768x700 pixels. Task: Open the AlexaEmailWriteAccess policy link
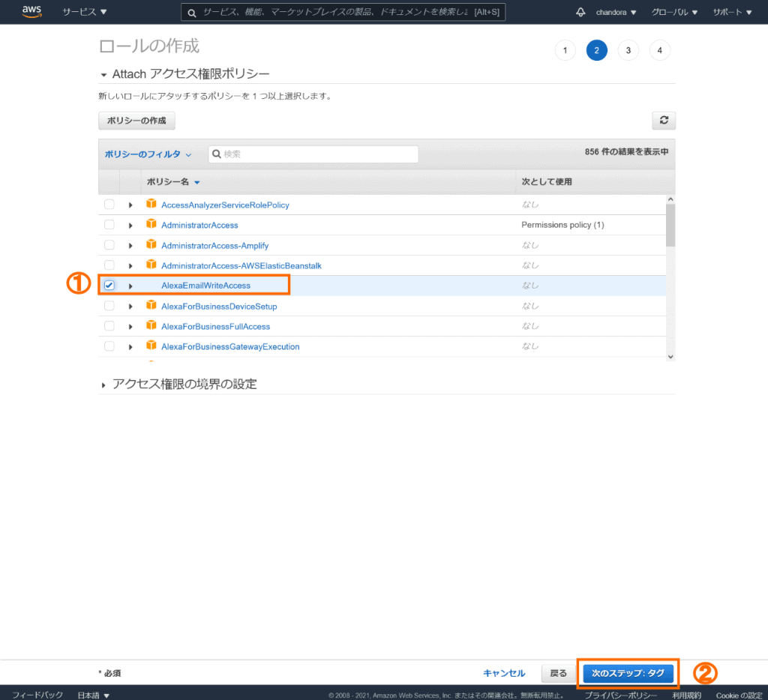[205, 286]
